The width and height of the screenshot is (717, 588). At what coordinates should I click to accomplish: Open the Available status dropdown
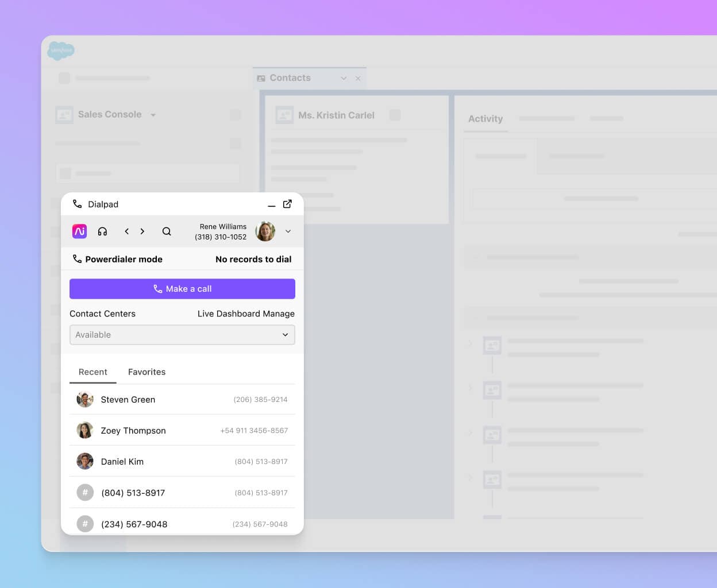(182, 335)
